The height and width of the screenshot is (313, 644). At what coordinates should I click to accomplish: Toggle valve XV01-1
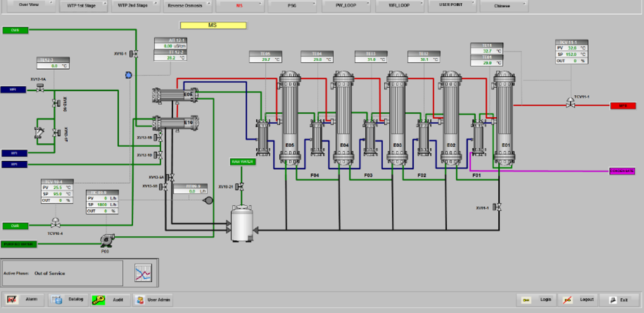click(x=497, y=207)
